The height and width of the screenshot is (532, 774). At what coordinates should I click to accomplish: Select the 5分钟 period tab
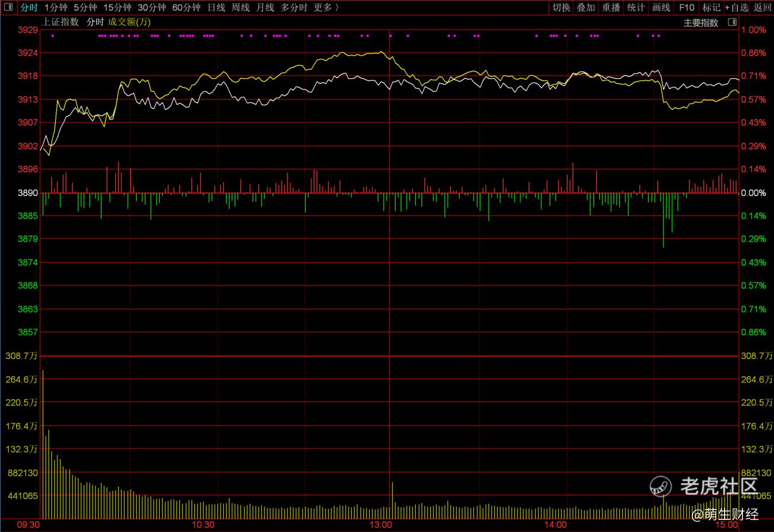(x=85, y=7)
